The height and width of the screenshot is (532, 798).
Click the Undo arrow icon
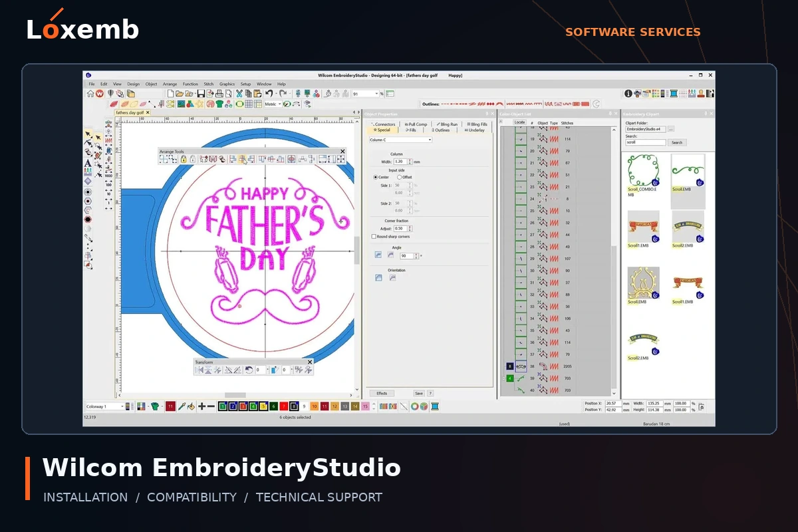269,94
